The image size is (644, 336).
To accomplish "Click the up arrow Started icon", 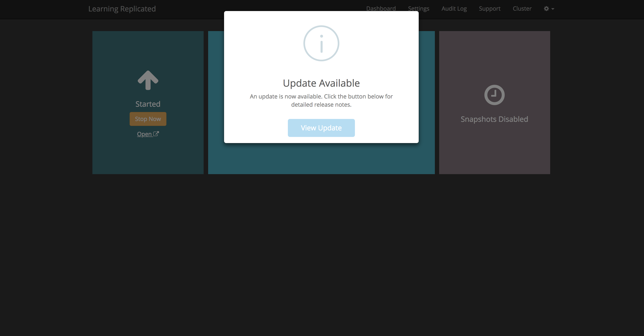I will [x=148, y=80].
